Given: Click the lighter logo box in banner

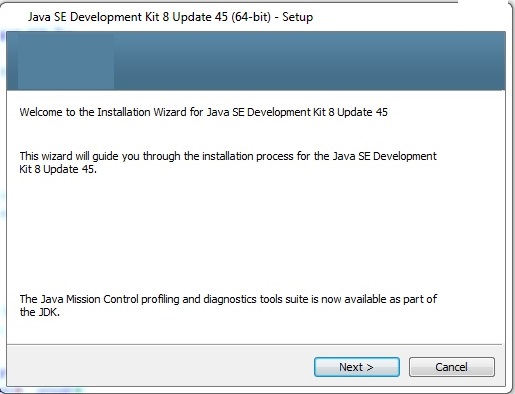Looking at the screenshot, I should coord(66,61).
